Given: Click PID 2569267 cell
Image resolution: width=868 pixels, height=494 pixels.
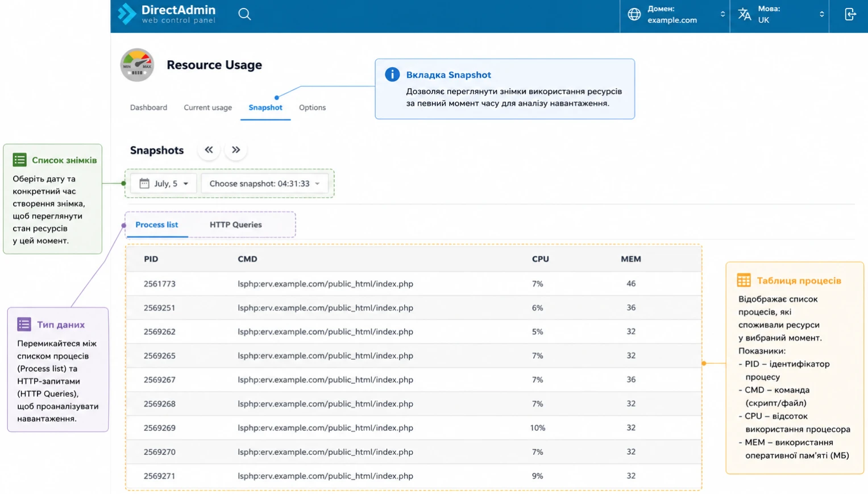Looking at the screenshot, I should click(160, 380).
